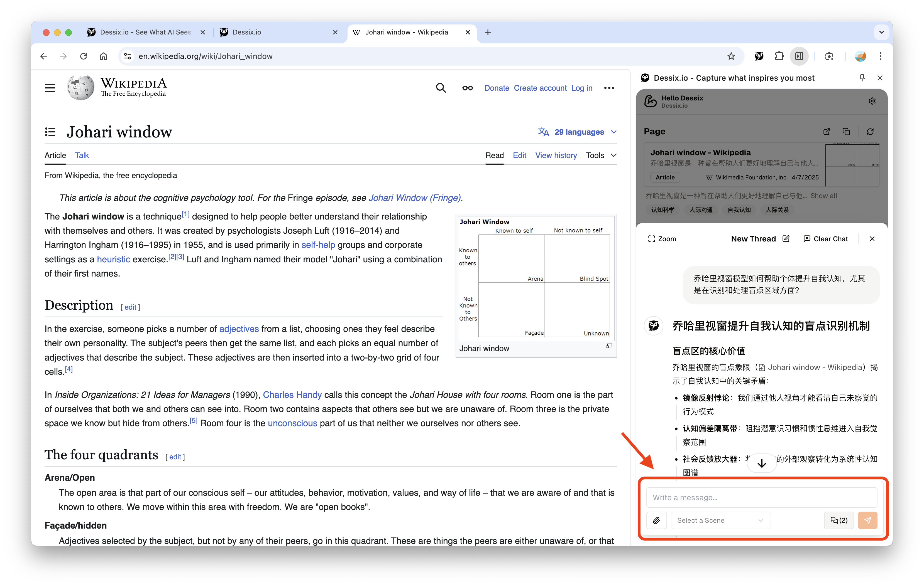Open the Select a Scene dropdown
Image resolution: width=924 pixels, height=587 pixels.
click(720, 520)
